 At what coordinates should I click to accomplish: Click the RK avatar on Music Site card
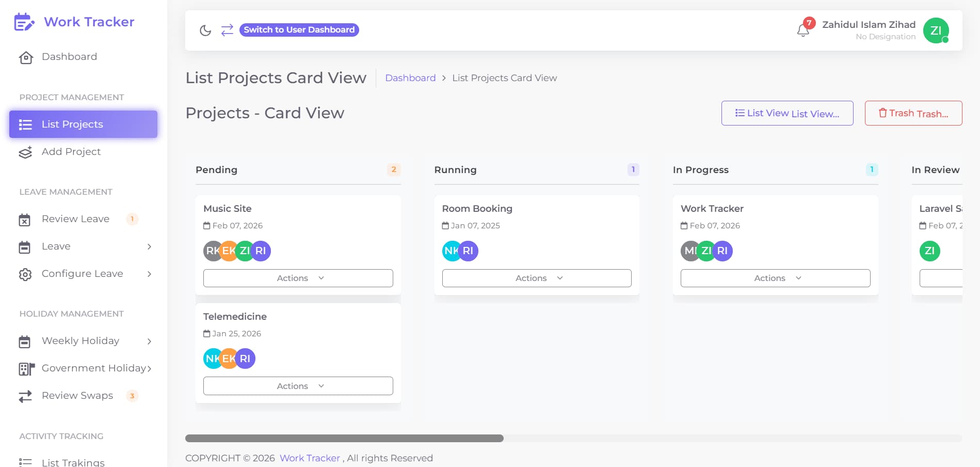click(212, 251)
